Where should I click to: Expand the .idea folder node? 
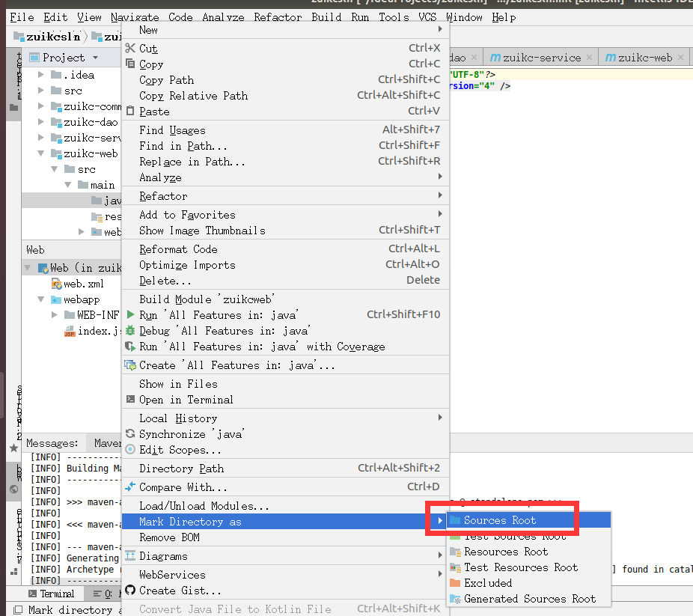pos(41,75)
